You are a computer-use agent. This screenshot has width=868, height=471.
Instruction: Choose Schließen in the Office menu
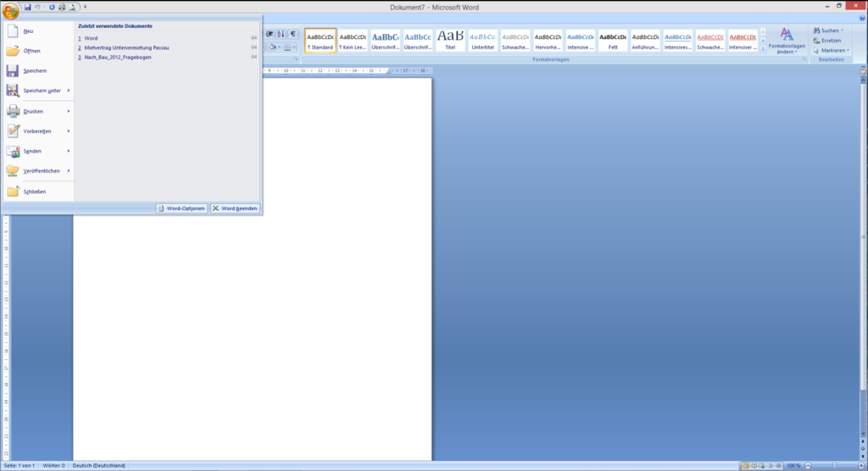point(37,191)
